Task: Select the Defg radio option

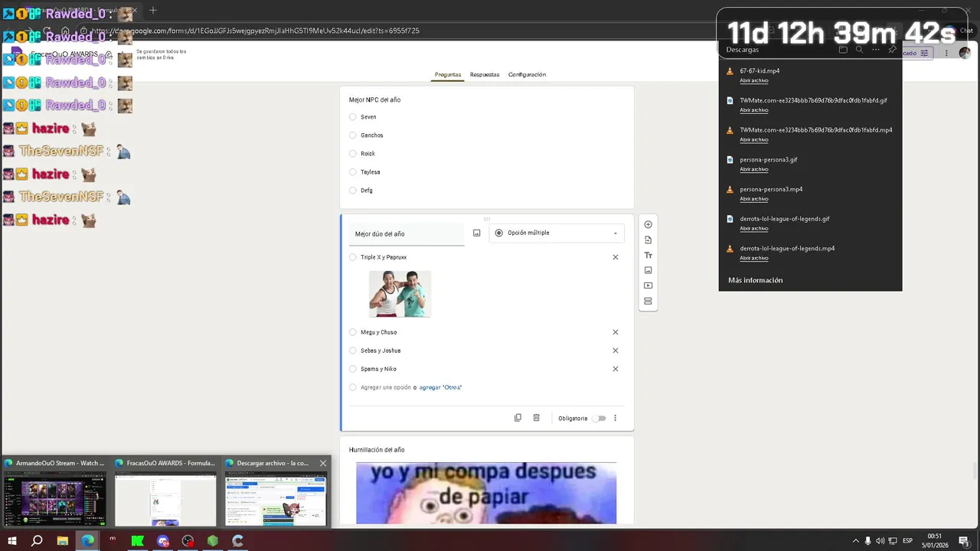Action: [x=352, y=191]
